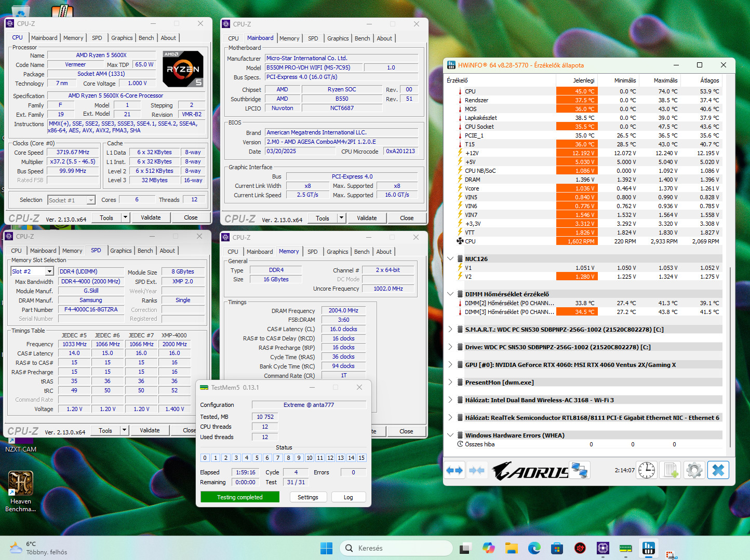Click HWiNFO shrink-columns arrows icon
Image resolution: width=750 pixels, height=560 pixels.
(476, 470)
